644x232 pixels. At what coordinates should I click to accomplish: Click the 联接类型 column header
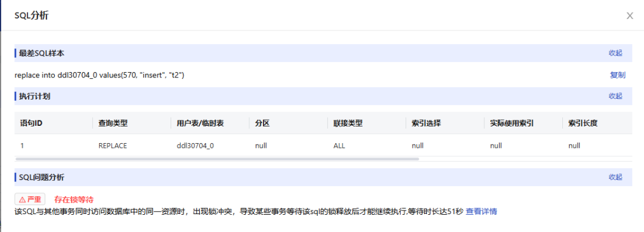click(348, 123)
